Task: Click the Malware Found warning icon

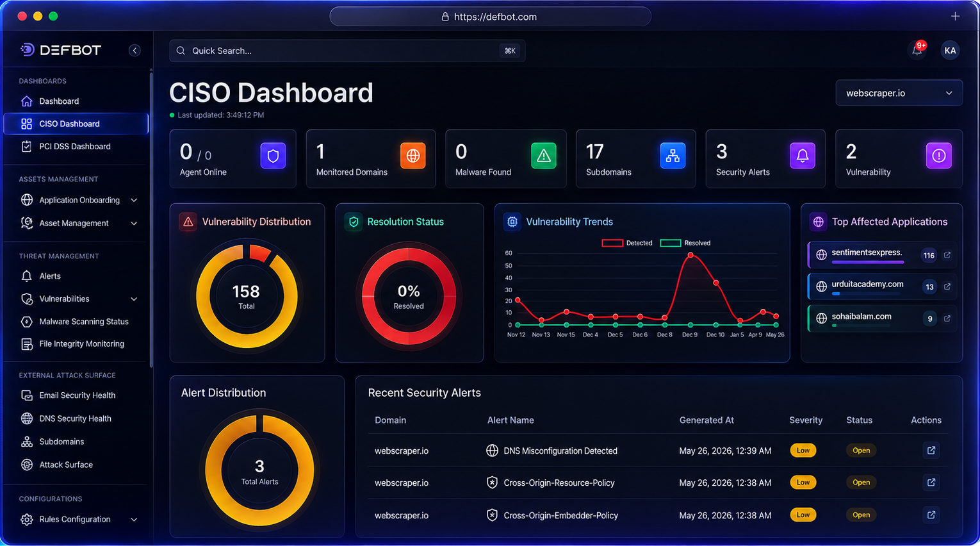Action: point(544,156)
